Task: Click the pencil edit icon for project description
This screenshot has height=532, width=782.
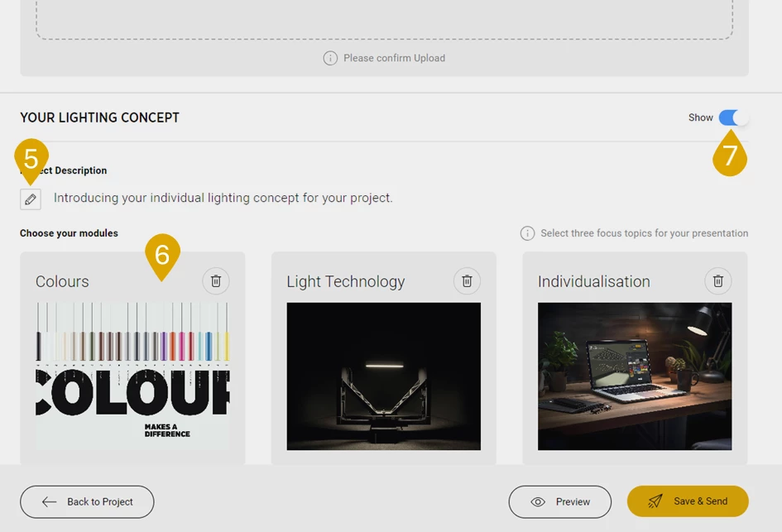Action: (31, 199)
